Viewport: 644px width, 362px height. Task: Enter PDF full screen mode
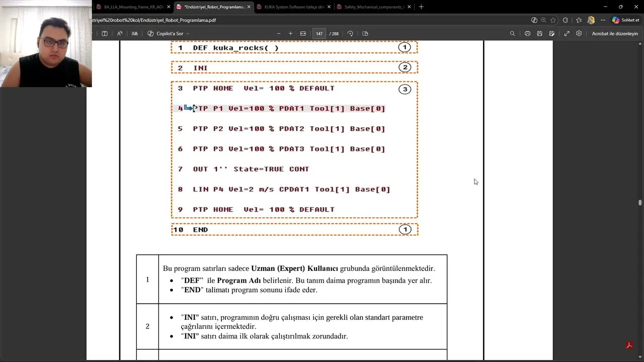pyautogui.click(x=567, y=34)
